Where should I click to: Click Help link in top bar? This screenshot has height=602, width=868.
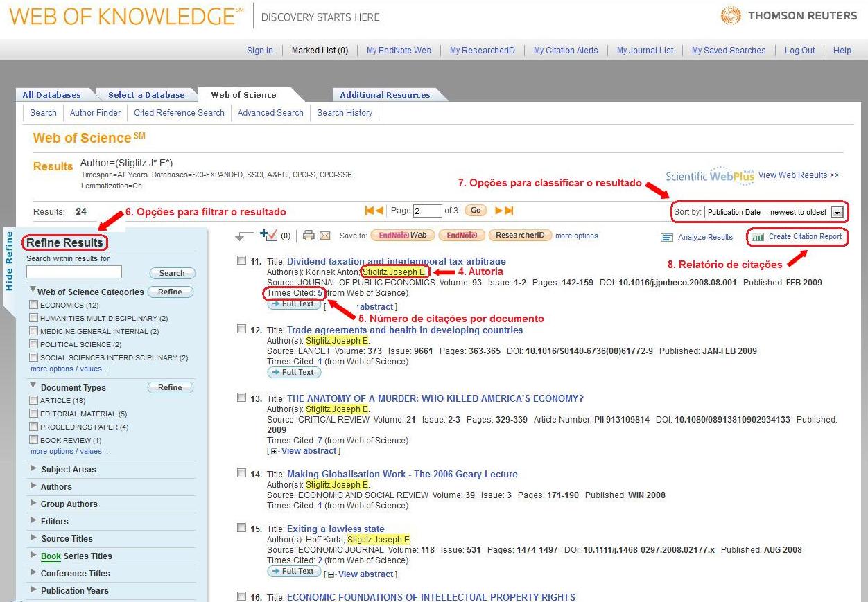click(x=842, y=51)
